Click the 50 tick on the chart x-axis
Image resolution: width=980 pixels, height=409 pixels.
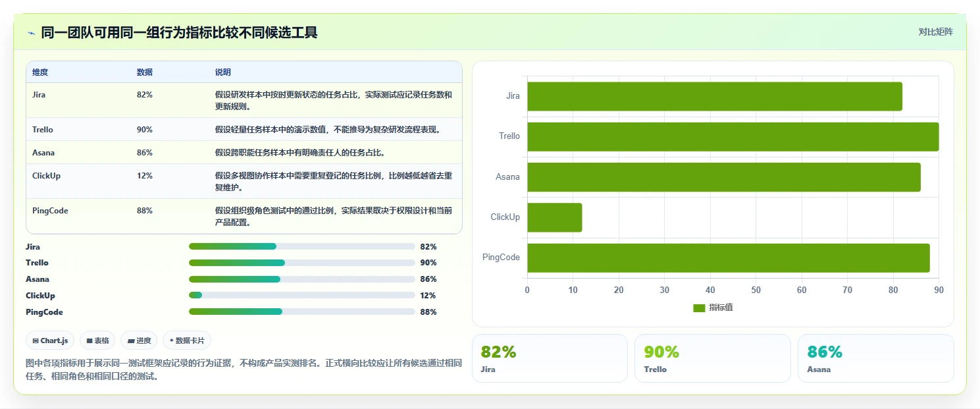point(756,290)
